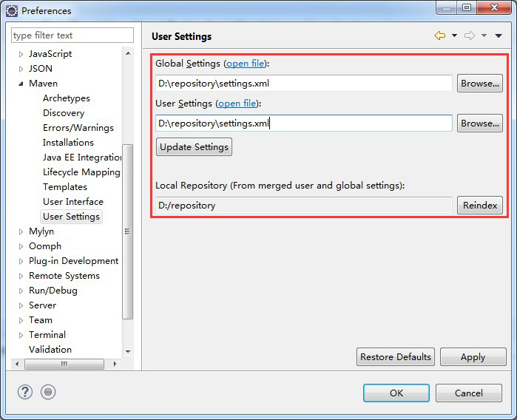Select the Archetypes preference page
The height and width of the screenshot is (420, 517).
point(66,98)
